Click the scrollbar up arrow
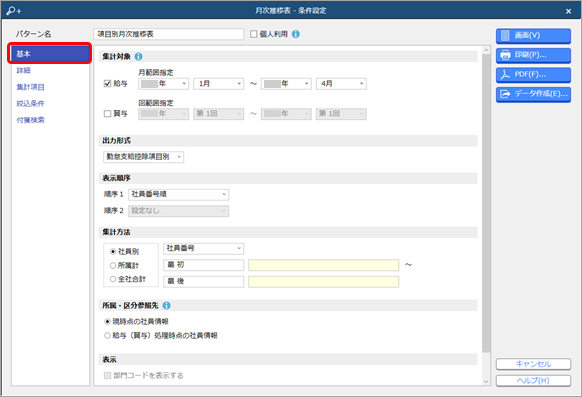Viewport: 582px width, 397px height. pyautogui.click(x=486, y=50)
